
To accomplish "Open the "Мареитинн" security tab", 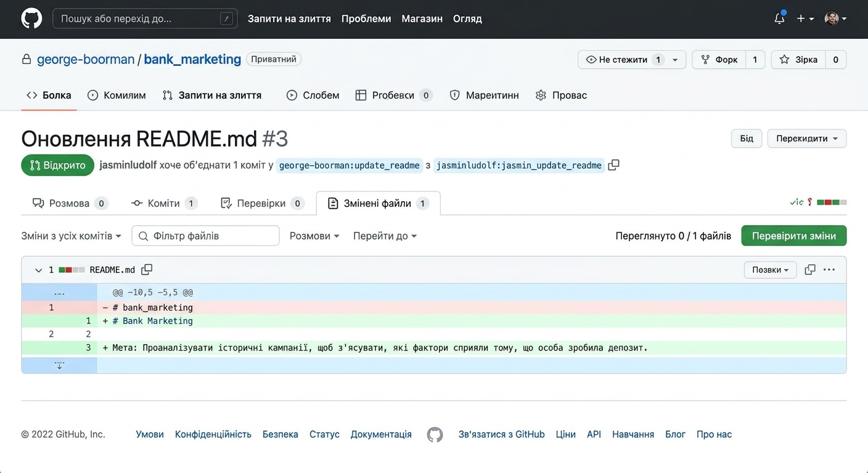I will click(x=484, y=95).
